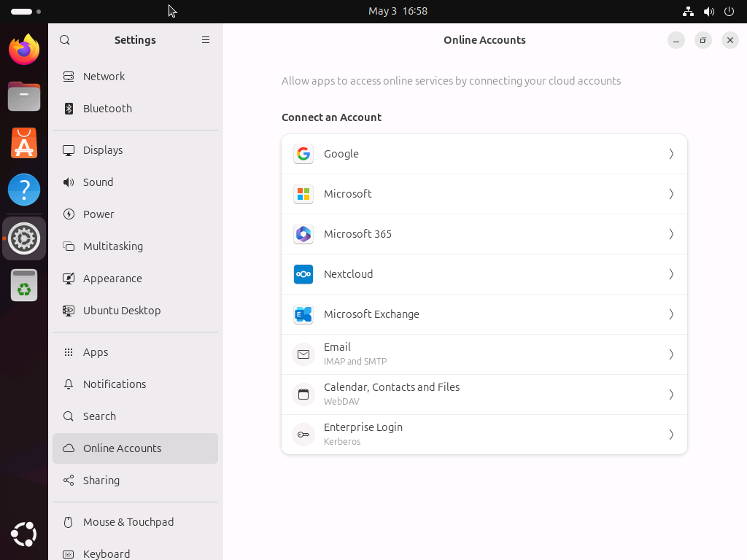Open Mouse & Touchpad settings
747x560 pixels.
[135, 522]
